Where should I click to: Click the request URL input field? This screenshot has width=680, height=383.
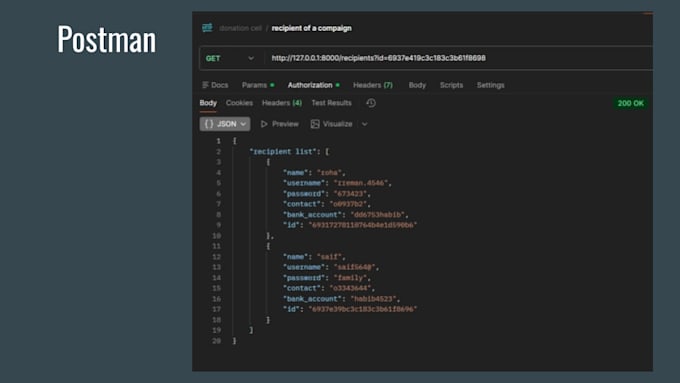pyautogui.click(x=460, y=58)
